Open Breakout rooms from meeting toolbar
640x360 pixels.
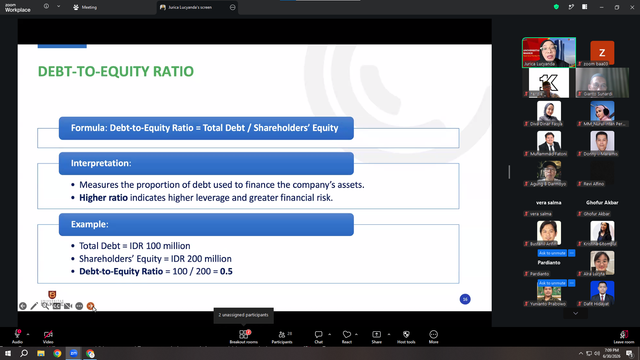(244, 335)
